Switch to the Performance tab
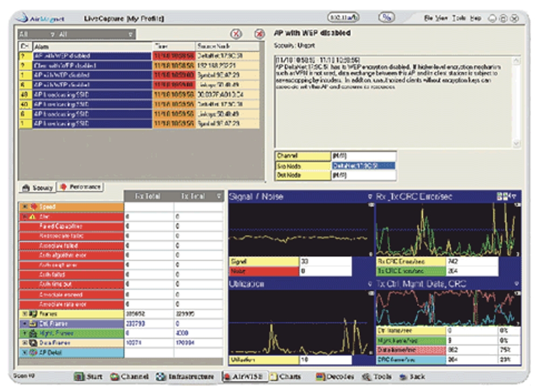This screenshot has width=538, height=392. tap(80, 187)
